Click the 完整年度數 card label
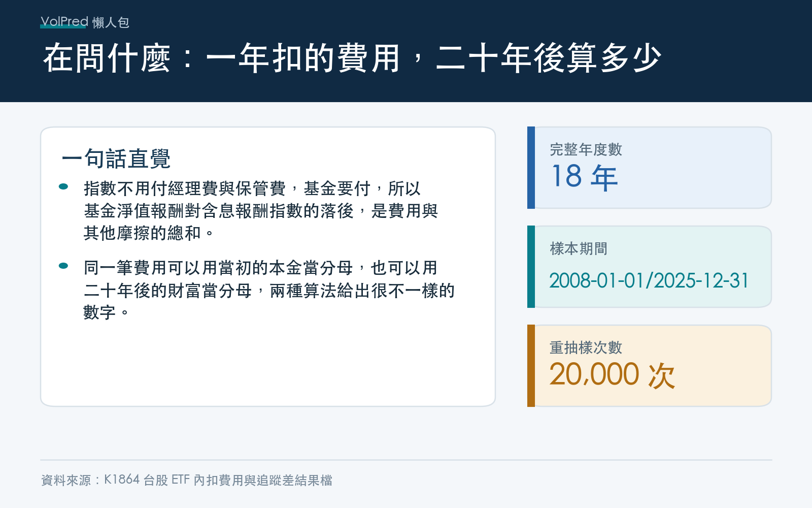 [586, 149]
